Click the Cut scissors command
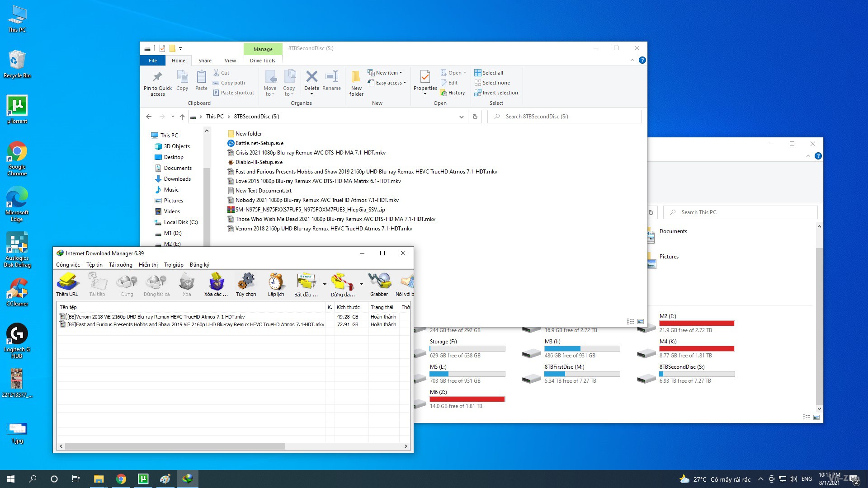The width and height of the screenshot is (868, 488). [222, 73]
